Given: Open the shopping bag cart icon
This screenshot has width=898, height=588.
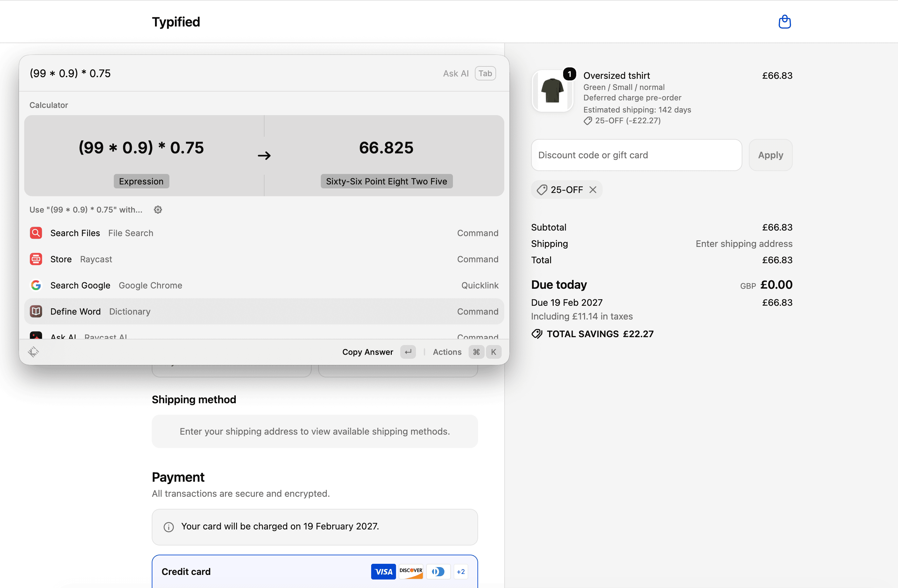Looking at the screenshot, I should click(785, 22).
